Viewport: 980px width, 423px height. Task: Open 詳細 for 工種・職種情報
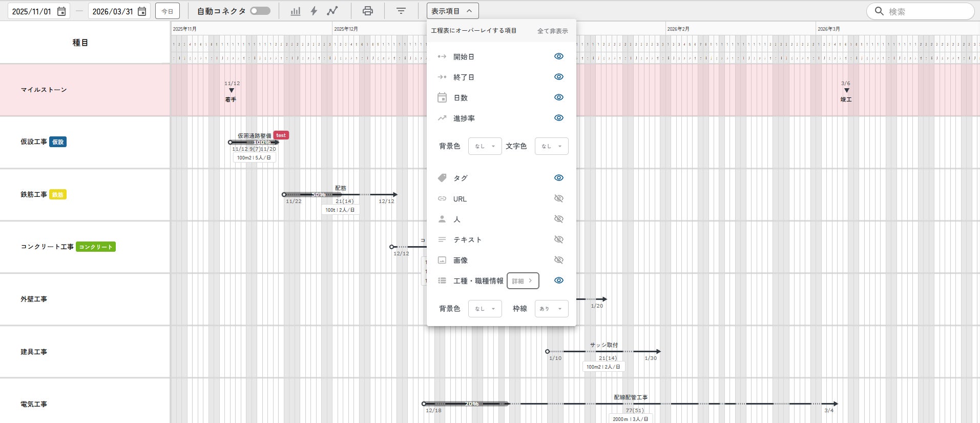point(523,281)
